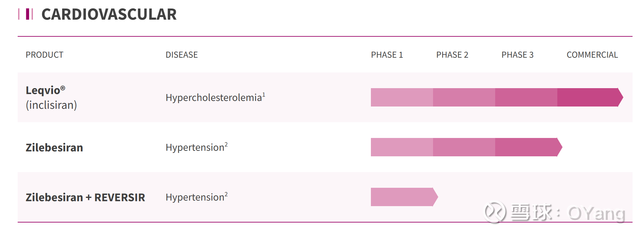The height and width of the screenshot is (233, 644).
Task: Click the striped bars icon beside CARDIOVASCULAR
Action: (x=26, y=14)
